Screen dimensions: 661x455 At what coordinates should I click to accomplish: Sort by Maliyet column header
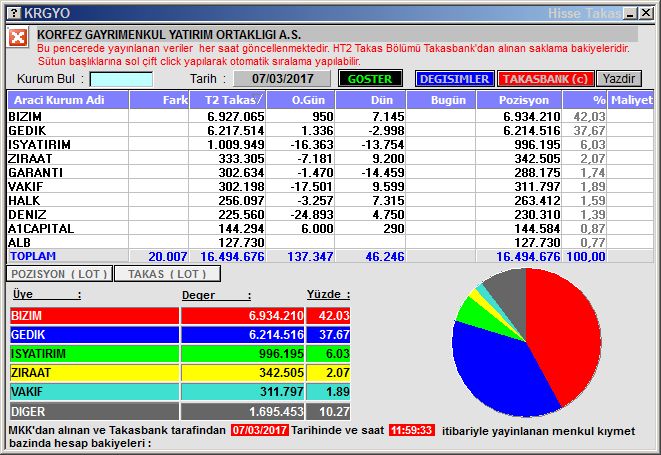631,100
